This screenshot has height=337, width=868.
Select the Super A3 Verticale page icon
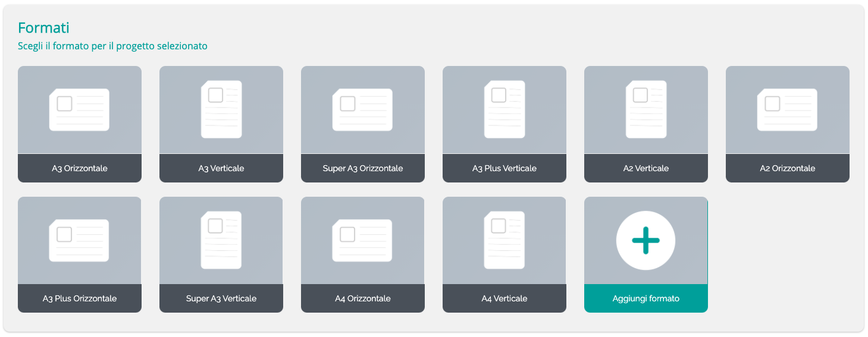pyautogui.click(x=221, y=240)
